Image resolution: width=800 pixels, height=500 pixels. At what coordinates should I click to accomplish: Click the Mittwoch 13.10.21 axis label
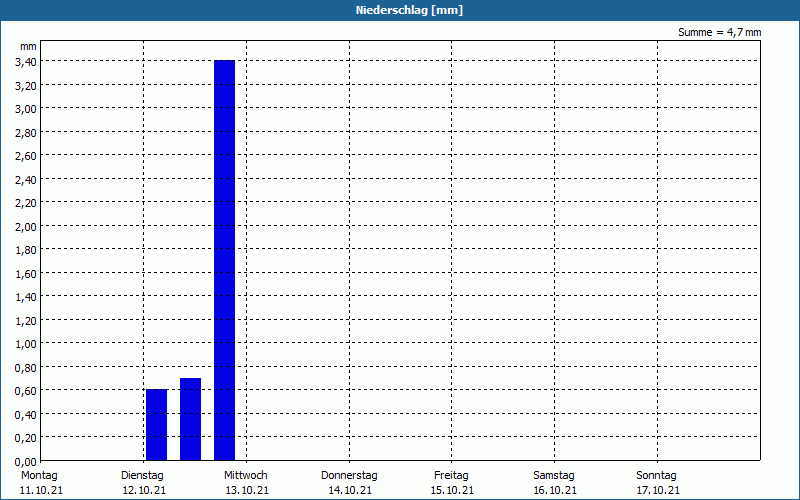(246, 483)
